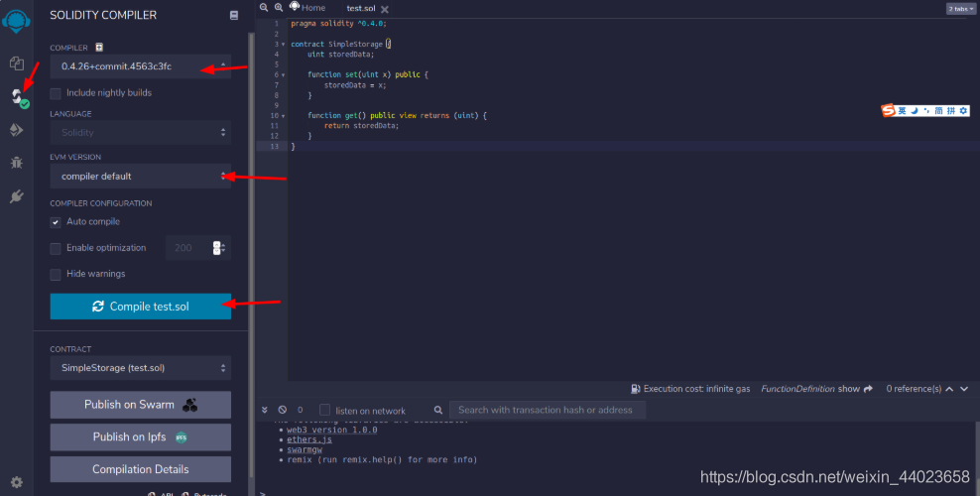Go to previous reference up chevron
The image size is (980, 496).
click(x=949, y=389)
